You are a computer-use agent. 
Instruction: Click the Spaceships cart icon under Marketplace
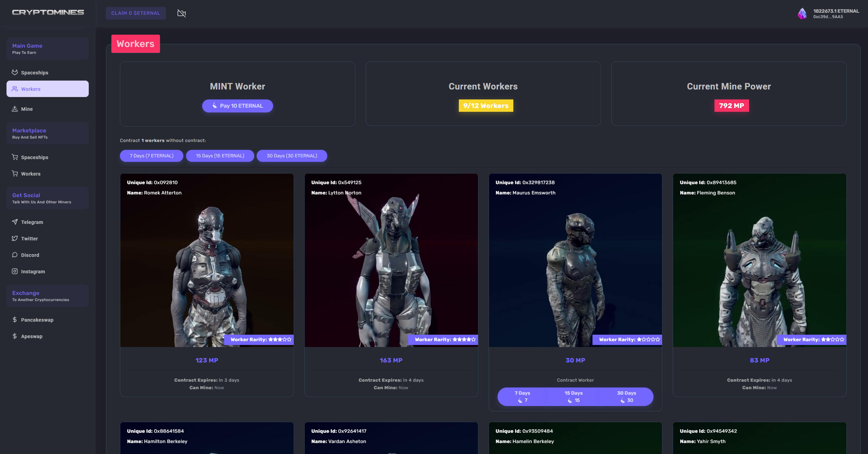[15, 157]
